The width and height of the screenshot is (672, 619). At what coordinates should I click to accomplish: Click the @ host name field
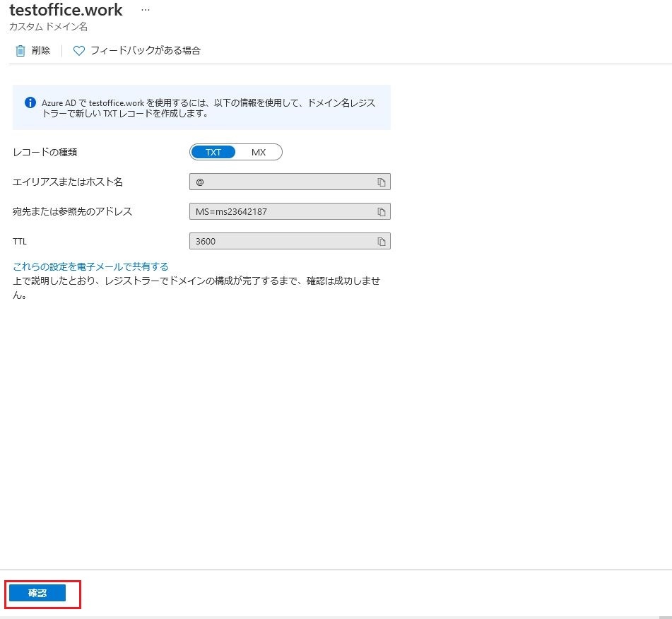[290, 182]
